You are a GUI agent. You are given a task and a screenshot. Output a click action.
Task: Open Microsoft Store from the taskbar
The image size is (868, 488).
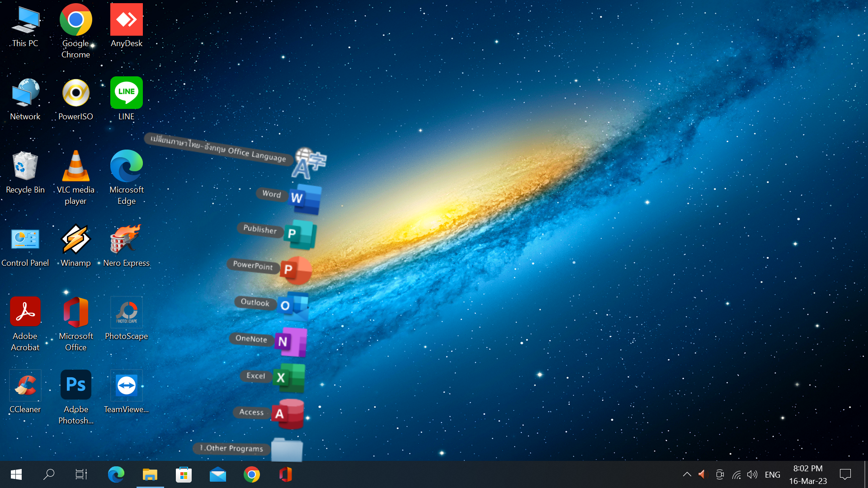point(184,474)
